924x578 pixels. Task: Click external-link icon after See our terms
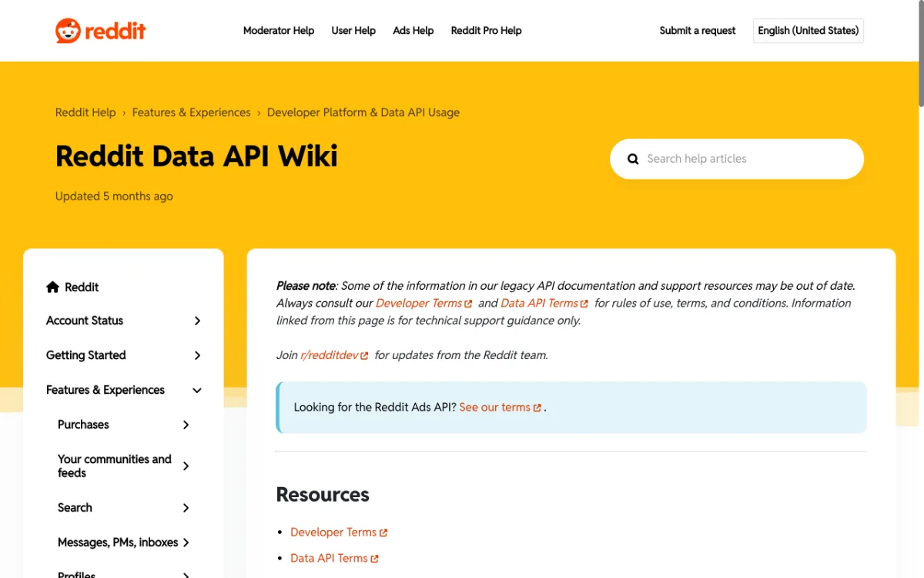click(x=537, y=408)
